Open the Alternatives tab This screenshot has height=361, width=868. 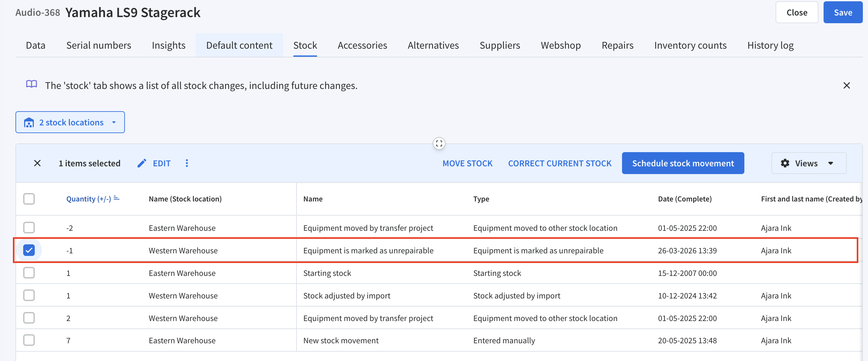[x=433, y=45]
